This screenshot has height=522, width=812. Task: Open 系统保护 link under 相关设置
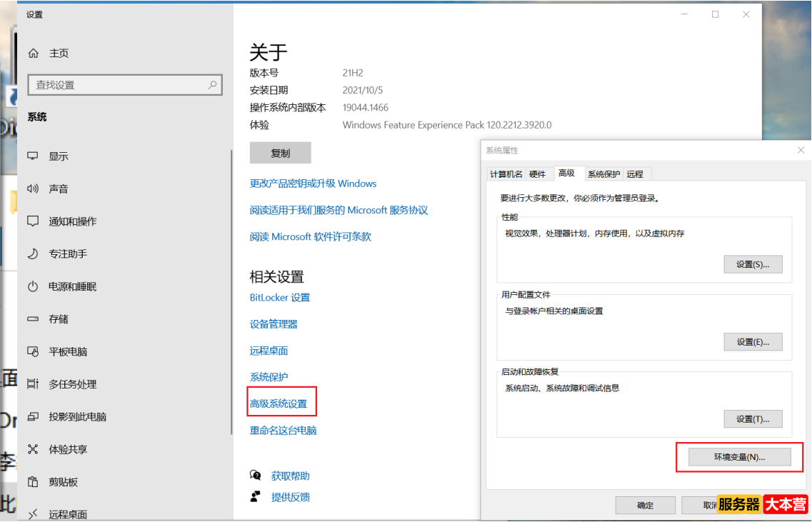coord(269,377)
